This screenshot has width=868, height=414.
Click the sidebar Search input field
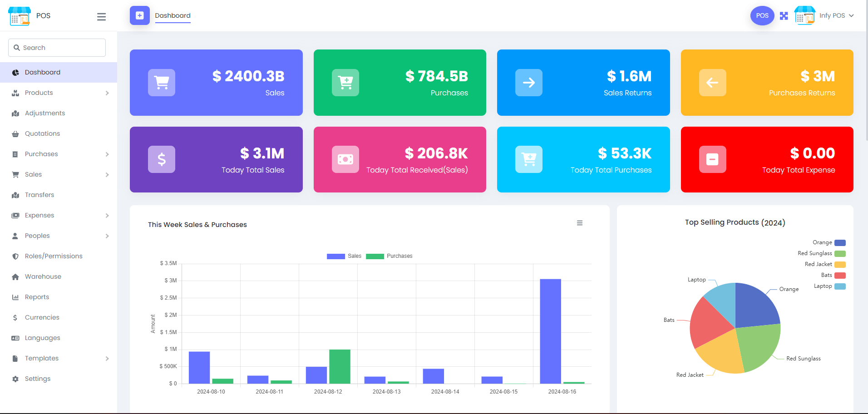(57, 48)
